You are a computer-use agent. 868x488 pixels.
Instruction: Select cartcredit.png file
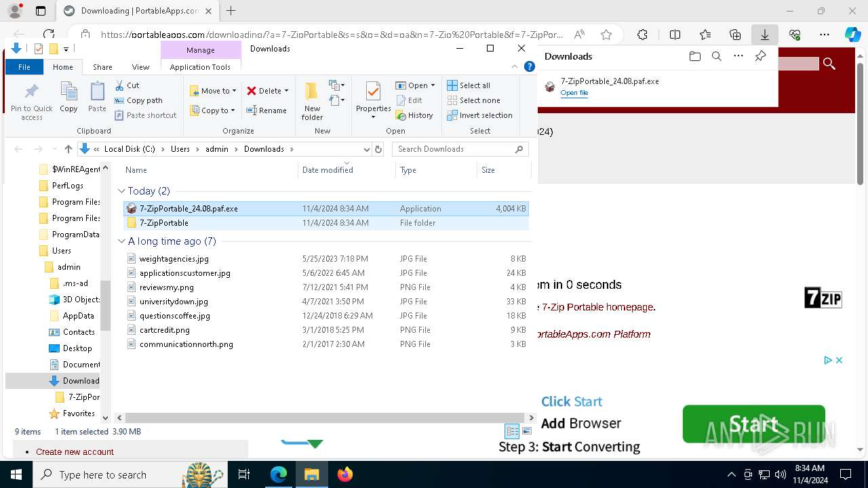coord(325,330)
